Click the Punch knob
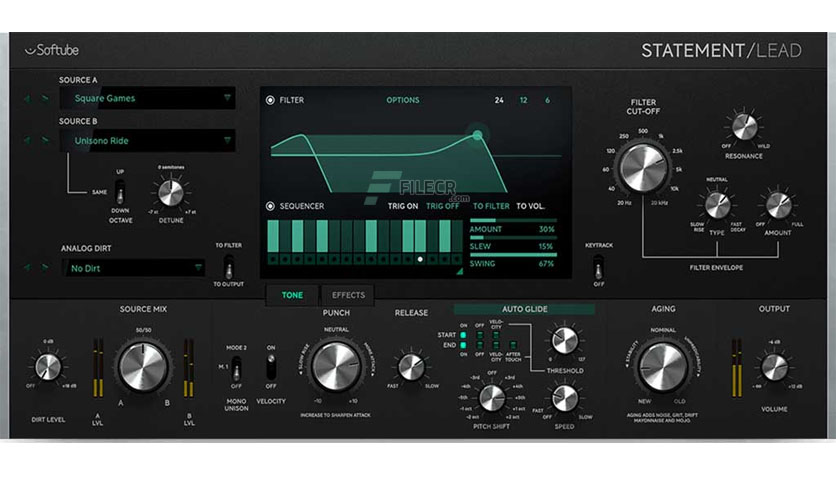 [x=336, y=367]
